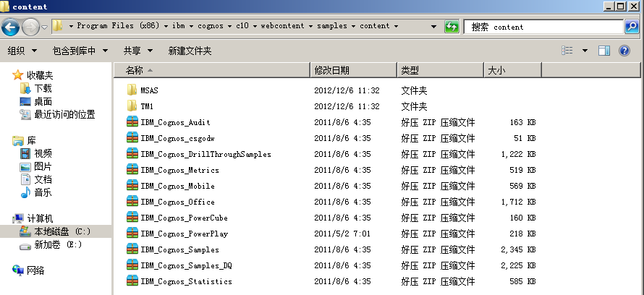Expand dropdown arrow after samples breadcrumb
This screenshot has height=295, width=644.
tap(353, 26)
